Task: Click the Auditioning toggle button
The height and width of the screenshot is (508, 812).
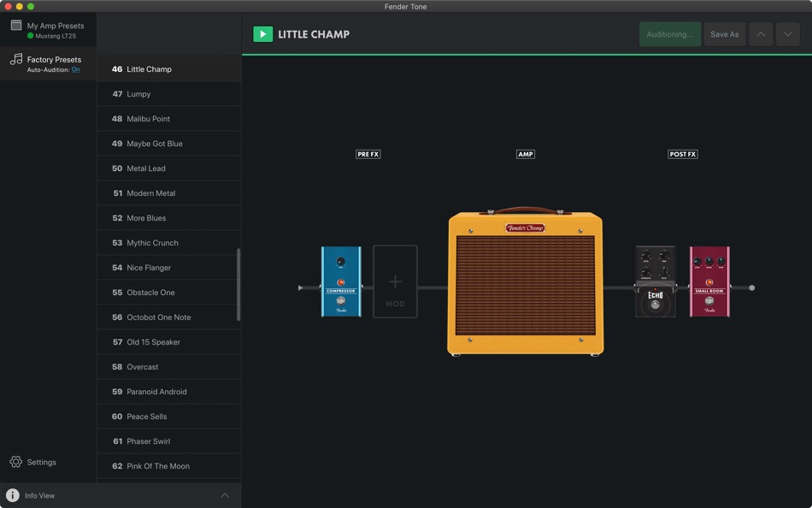Action: pos(669,34)
